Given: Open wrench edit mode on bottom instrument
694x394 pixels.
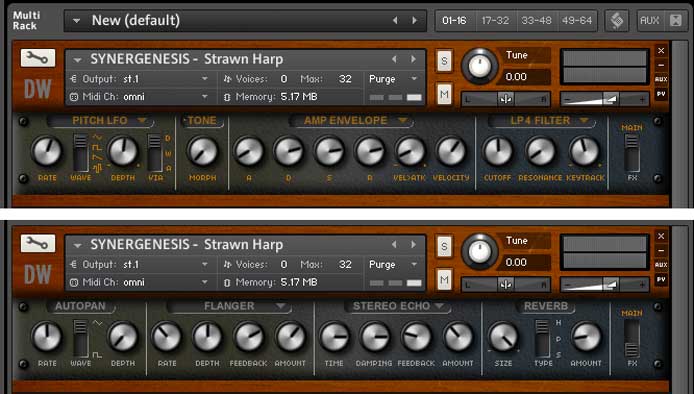Looking at the screenshot, I should (x=38, y=243).
